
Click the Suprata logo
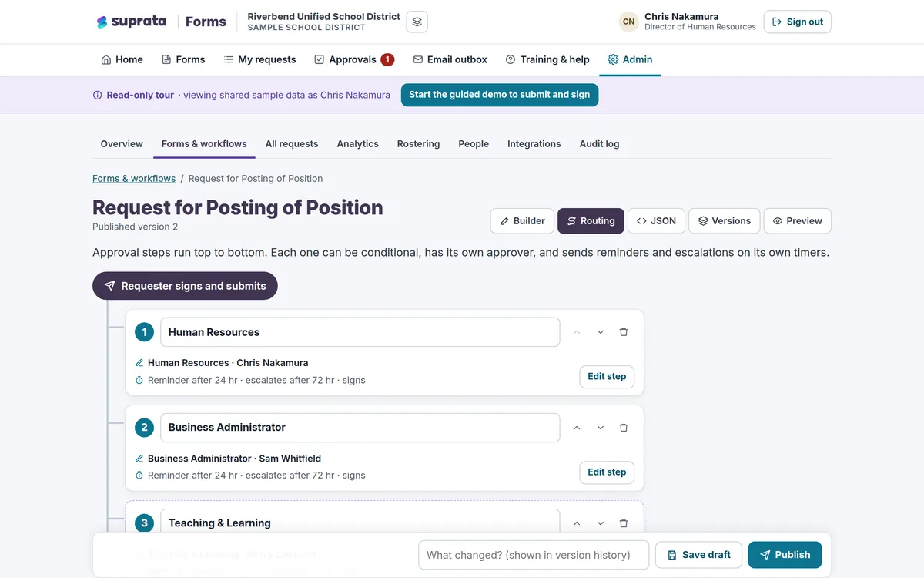tap(132, 22)
